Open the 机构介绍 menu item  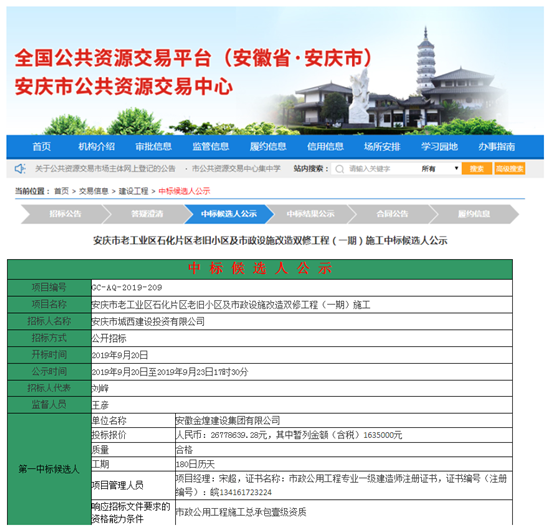(x=96, y=147)
